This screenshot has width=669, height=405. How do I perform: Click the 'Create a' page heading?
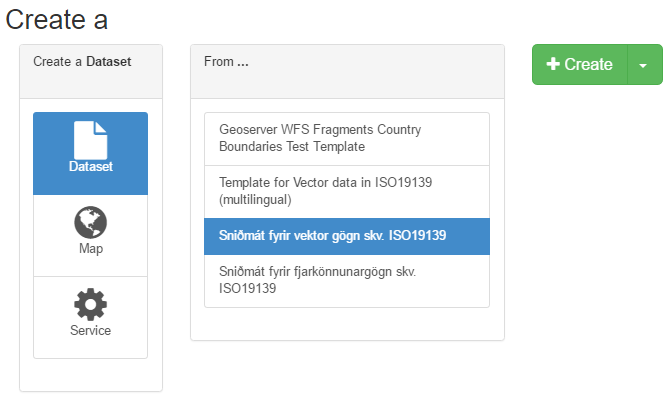coord(57,19)
